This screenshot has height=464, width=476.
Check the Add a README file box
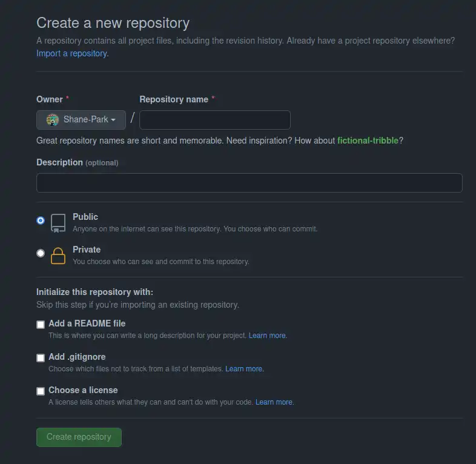41,324
